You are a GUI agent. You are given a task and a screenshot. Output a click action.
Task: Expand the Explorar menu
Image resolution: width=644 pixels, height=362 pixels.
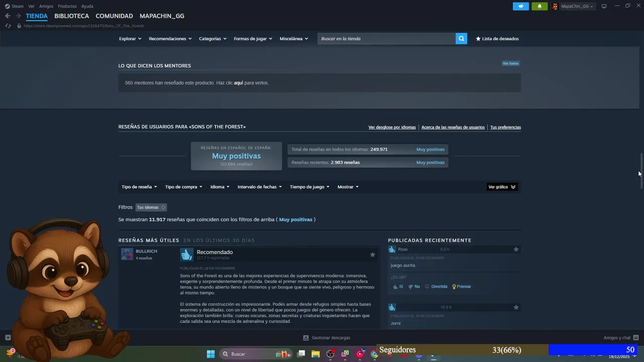tap(130, 39)
